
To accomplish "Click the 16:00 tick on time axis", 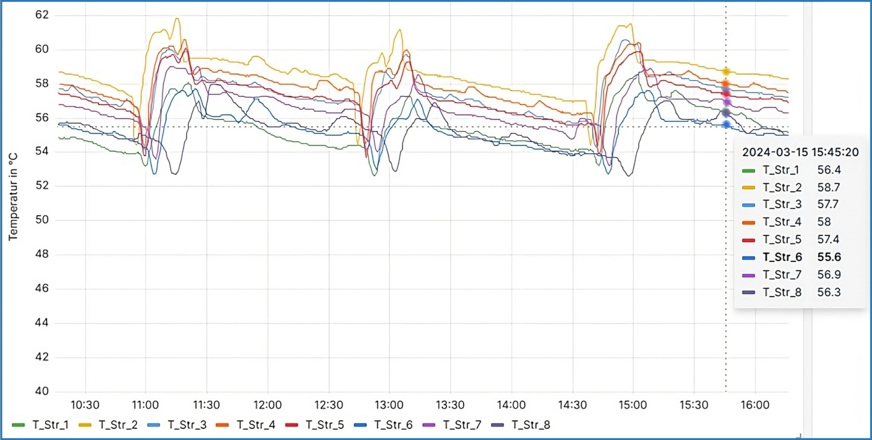I will [755, 404].
